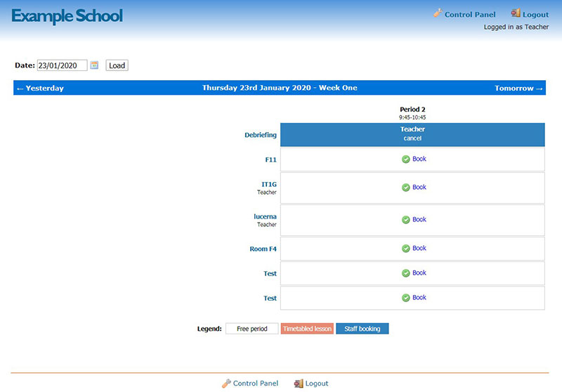Image resolution: width=562 pixels, height=392 pixels.
Task: Click the Logout link in the footer
Action: point(317,384)
